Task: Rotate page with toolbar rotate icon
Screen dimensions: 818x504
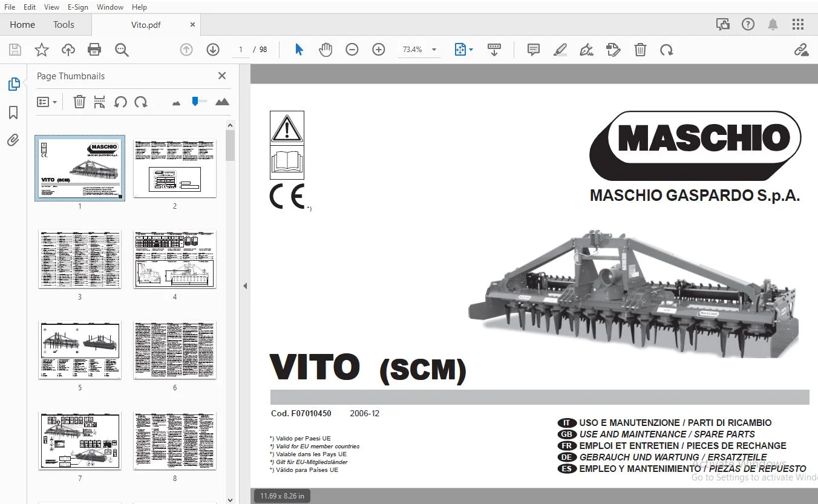Action: pyautogui.click(x=667, y=50)
